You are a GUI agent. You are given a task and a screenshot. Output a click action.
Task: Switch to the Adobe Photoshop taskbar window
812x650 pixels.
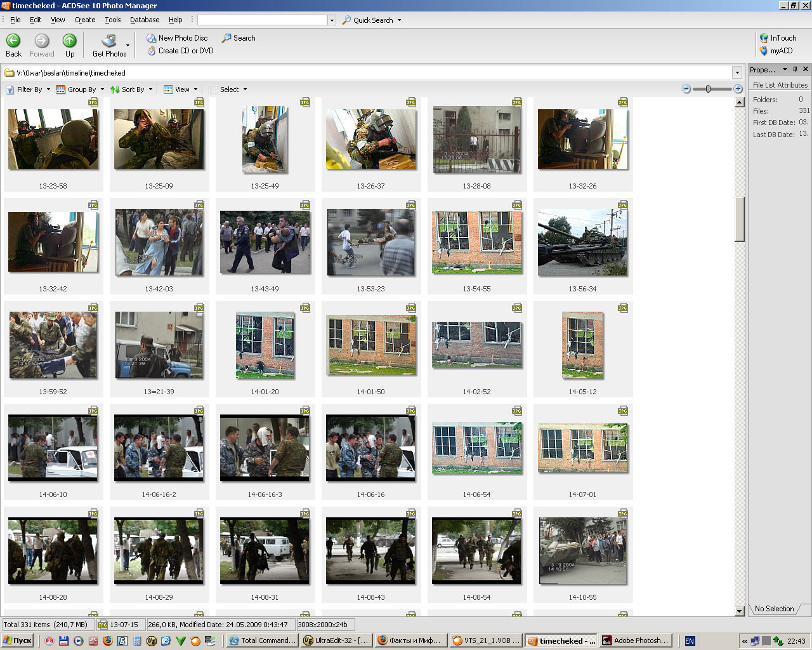click(x=635, y=640)
